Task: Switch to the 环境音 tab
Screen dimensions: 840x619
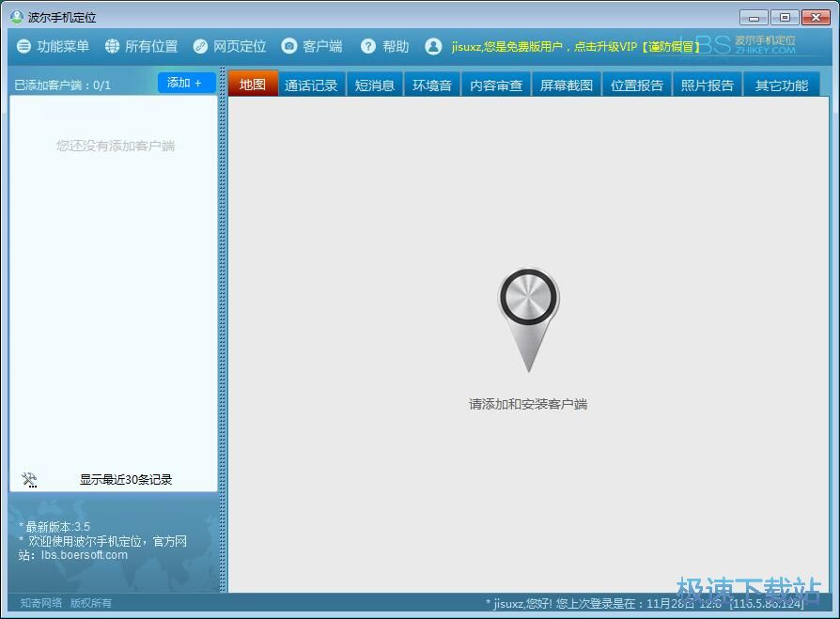Action: pyautogui.click(x=432, y=85)
